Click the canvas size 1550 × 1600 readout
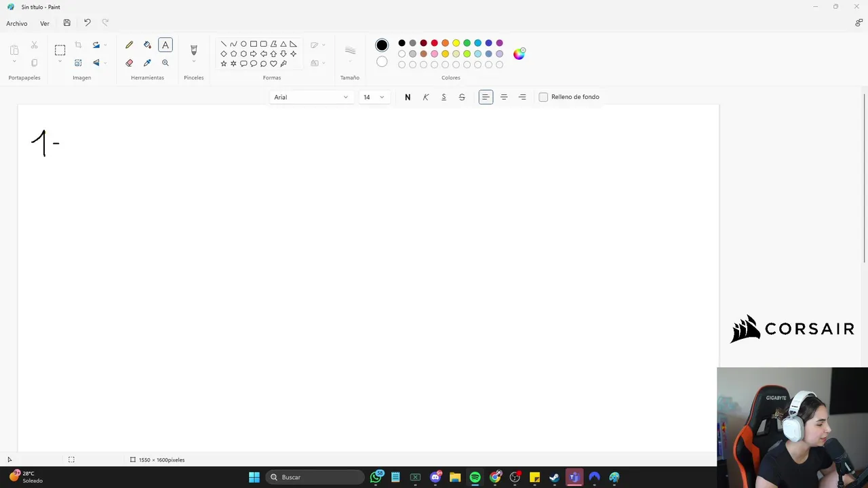The height and width of the screenshot is (488, 868). (x=157, y=460)
